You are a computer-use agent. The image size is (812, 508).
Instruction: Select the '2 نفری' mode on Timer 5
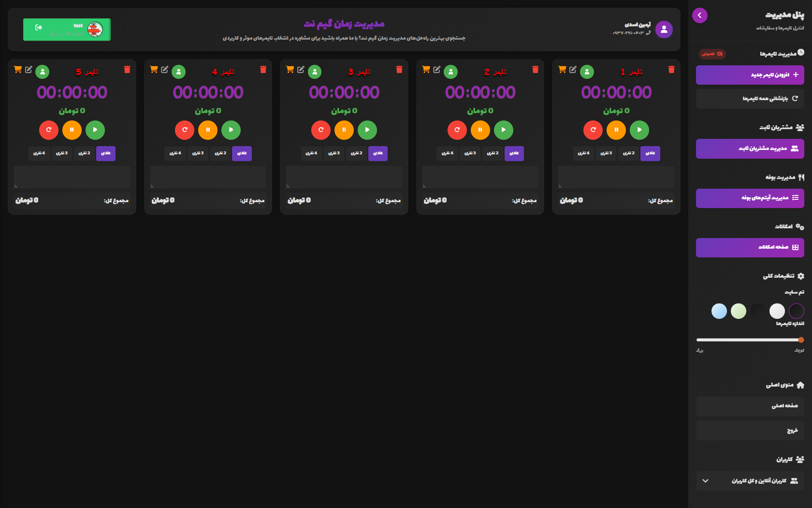[85, 153]
